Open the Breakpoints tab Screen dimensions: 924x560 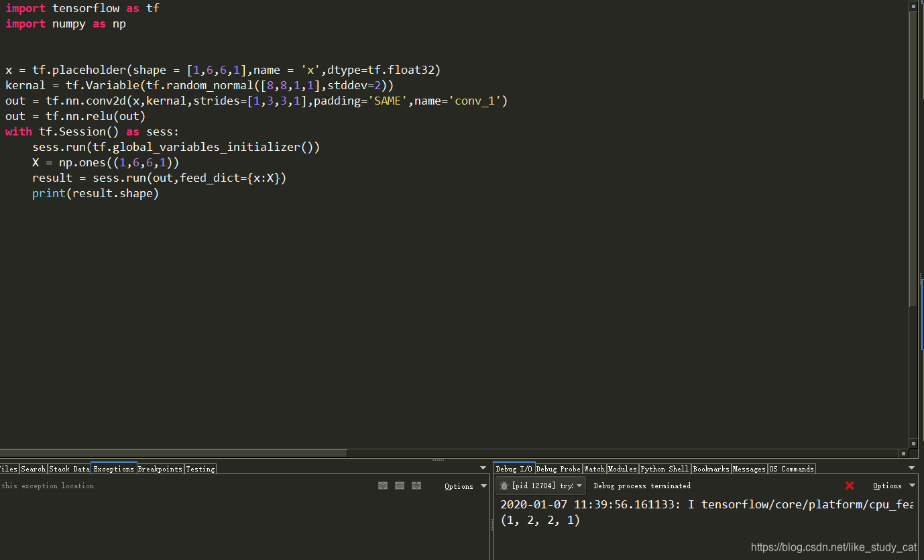tap(160, 469)
